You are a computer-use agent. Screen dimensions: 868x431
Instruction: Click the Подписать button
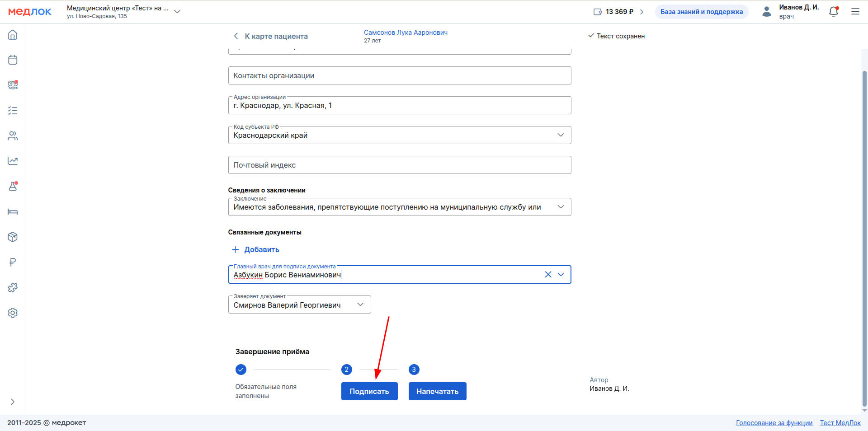(369, 391)
